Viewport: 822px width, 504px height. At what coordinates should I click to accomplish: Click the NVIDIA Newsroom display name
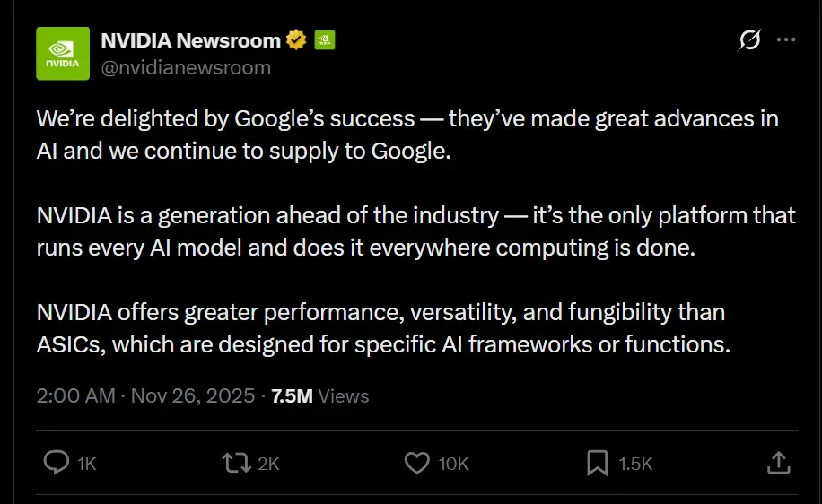(190, 40)
